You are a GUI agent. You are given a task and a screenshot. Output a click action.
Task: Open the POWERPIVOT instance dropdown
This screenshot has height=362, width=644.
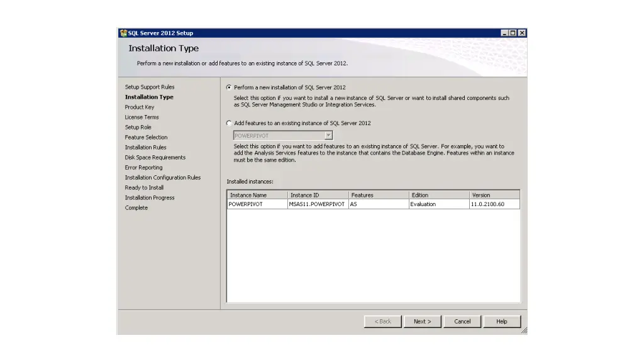328,135
